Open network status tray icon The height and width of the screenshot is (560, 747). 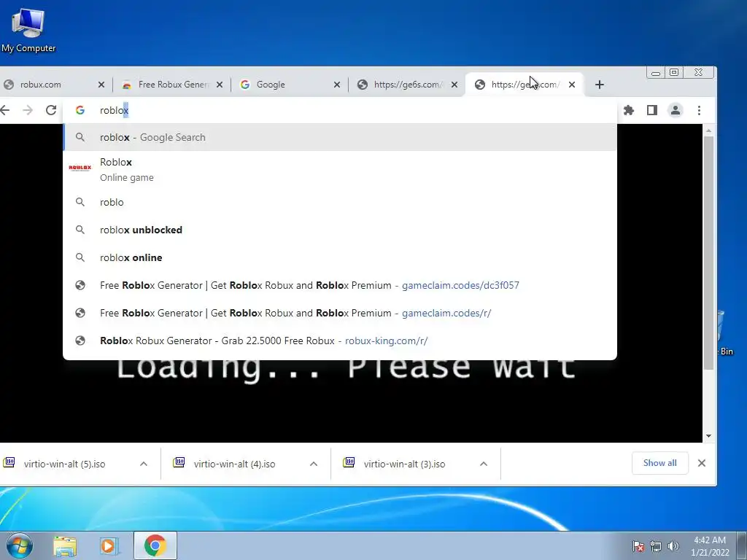coord(656,546)
